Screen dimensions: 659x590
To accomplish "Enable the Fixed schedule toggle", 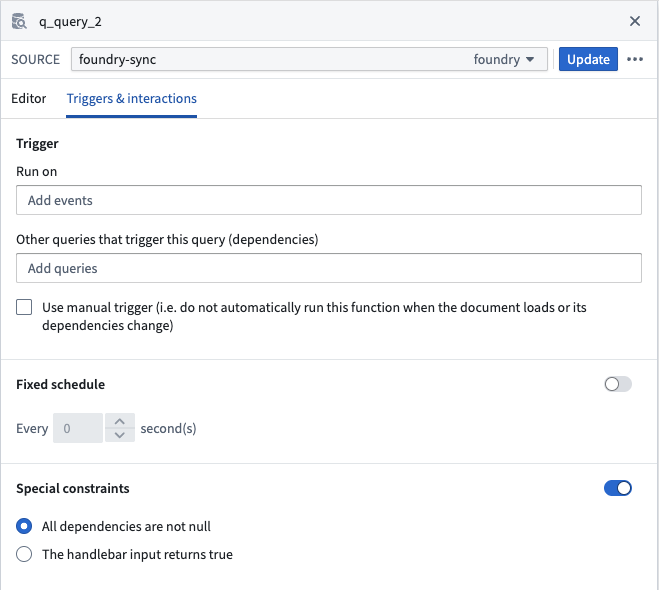I will tap(618, 384).
